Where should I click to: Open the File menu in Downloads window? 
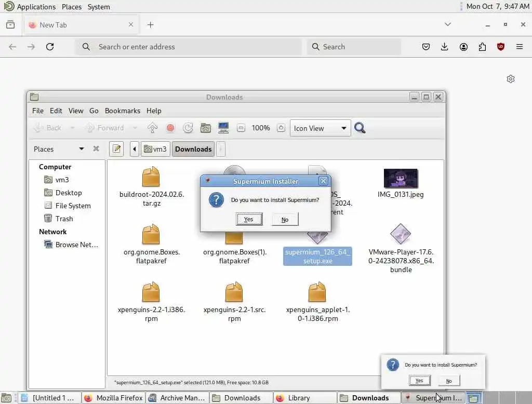pos(37,111)
